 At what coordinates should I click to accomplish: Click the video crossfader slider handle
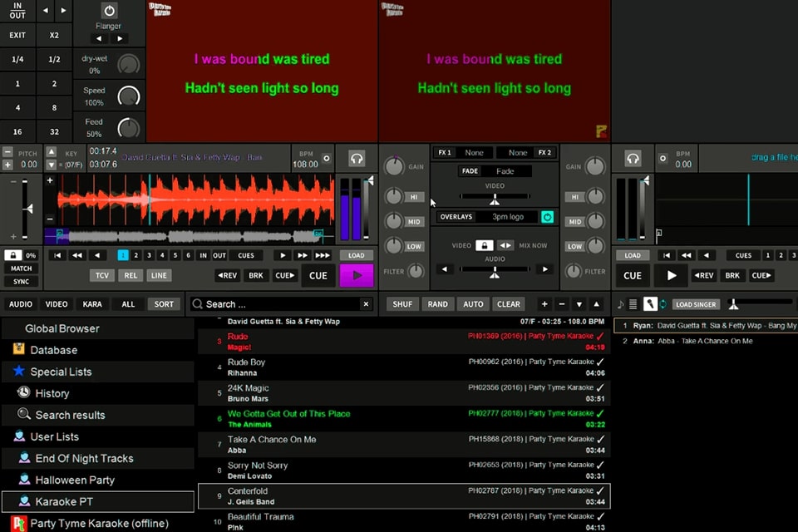[x=495, y=200]
